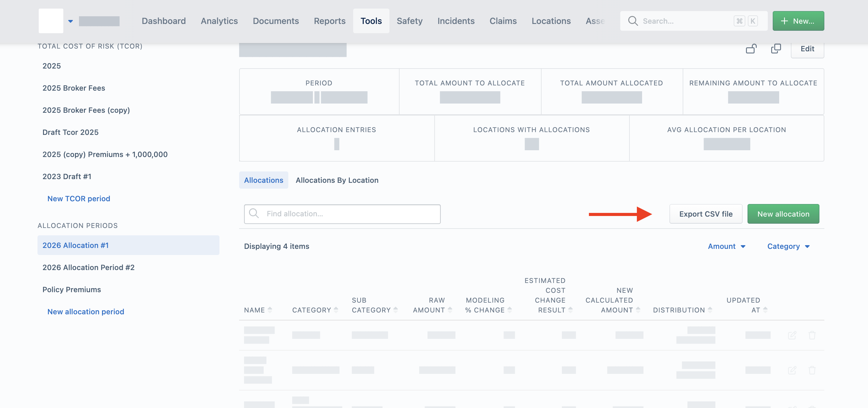
Task: Click the unlock padlock icon
Action: point(751,49)
